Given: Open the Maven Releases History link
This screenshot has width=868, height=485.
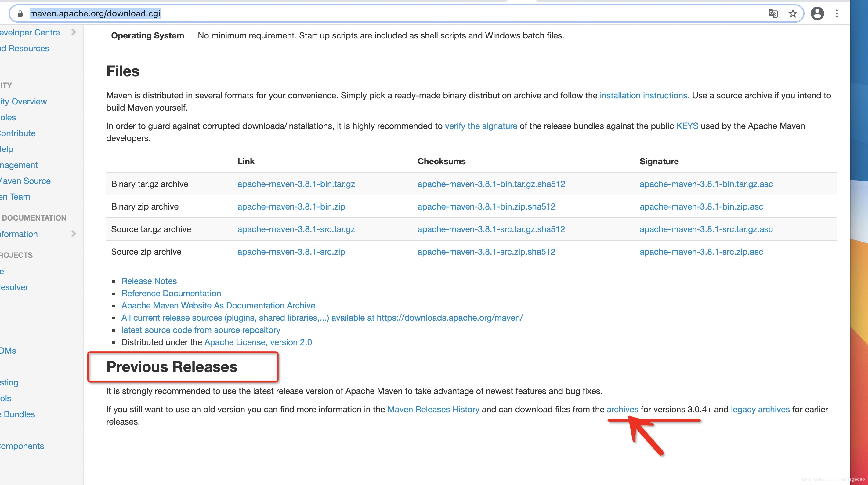Looking at the screenshot, I should 433,409.
